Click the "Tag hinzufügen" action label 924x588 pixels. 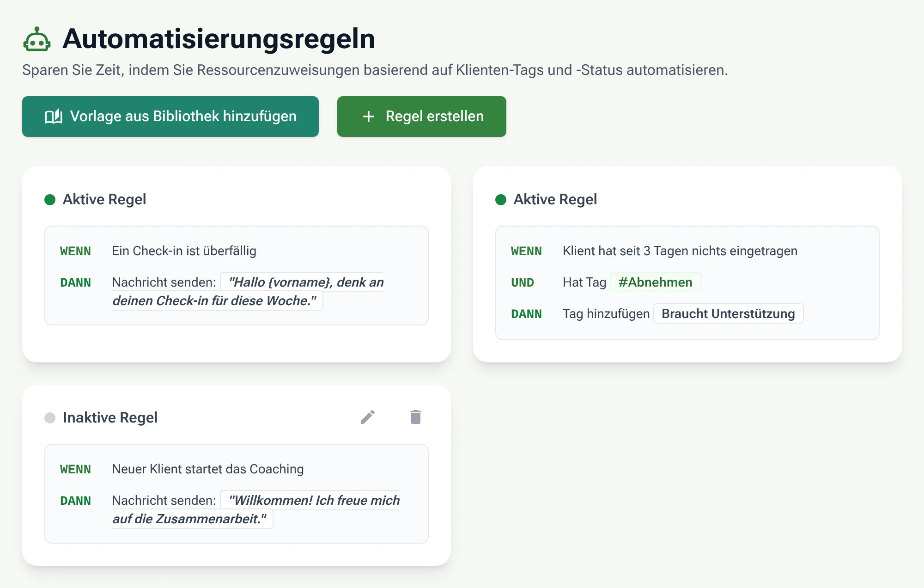tap(606, 313)
